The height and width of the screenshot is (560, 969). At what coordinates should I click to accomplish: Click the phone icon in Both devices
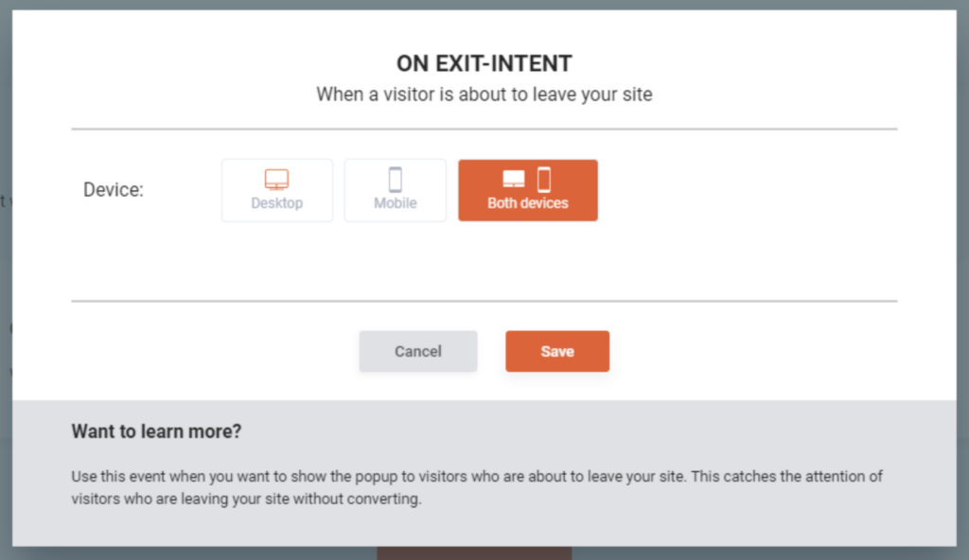point(544,180)
